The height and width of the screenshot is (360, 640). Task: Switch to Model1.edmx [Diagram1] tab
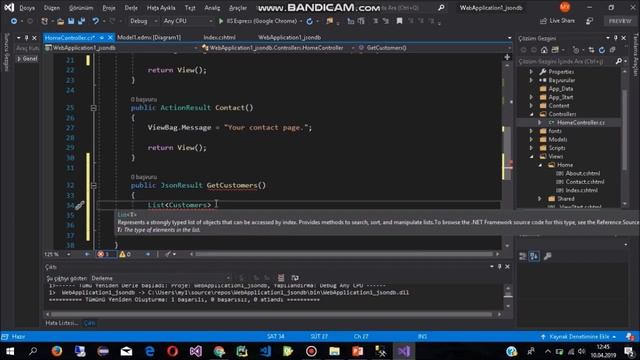pos(149,38)
